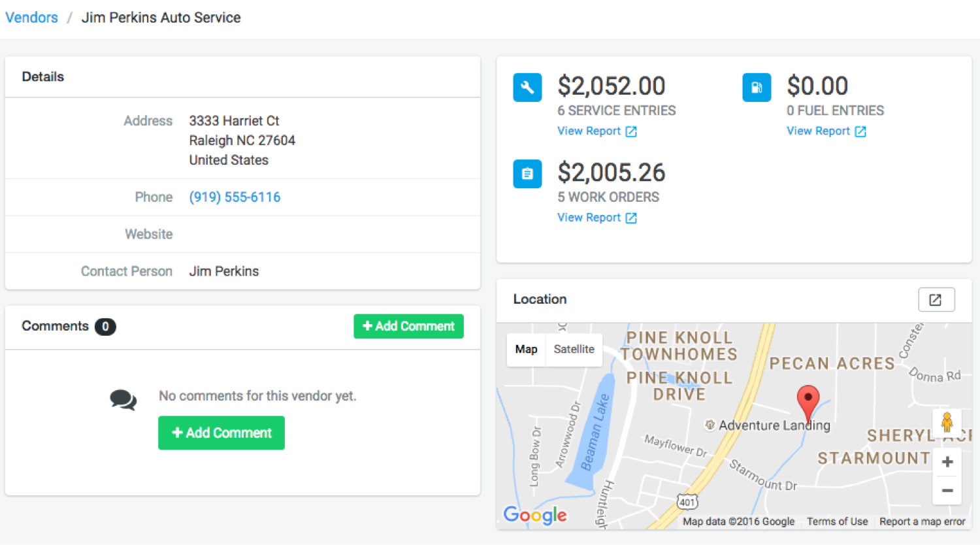Click the speech bubbles comments icon
The width and height of the screenshot is (980, 545).
point(123,399)
